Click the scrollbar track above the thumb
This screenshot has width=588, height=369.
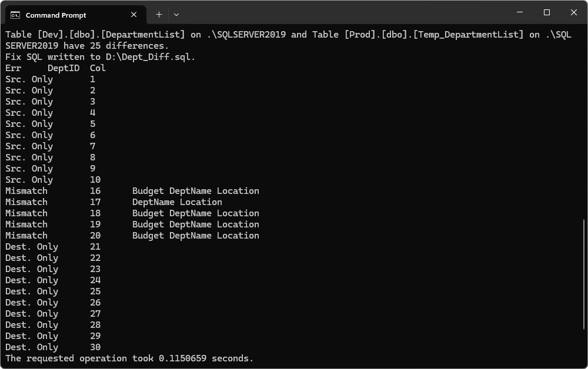583,118
